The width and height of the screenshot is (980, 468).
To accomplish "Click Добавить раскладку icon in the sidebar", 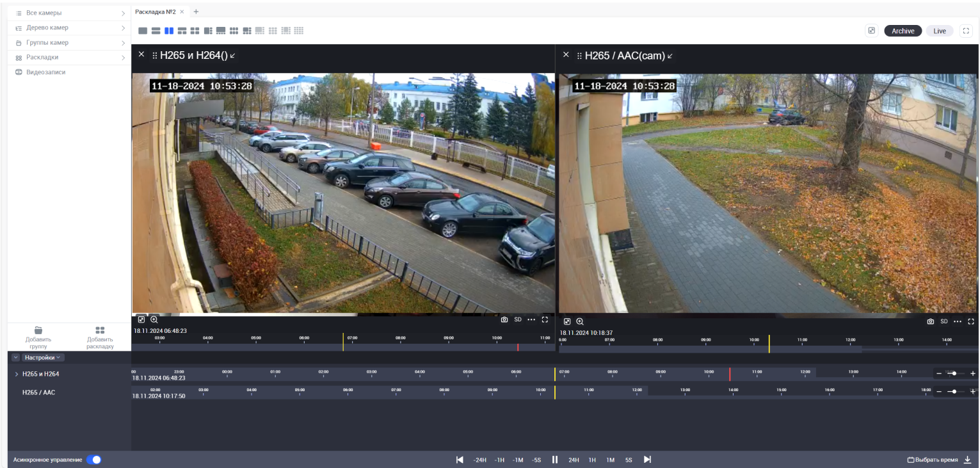I will coord(100,331).
